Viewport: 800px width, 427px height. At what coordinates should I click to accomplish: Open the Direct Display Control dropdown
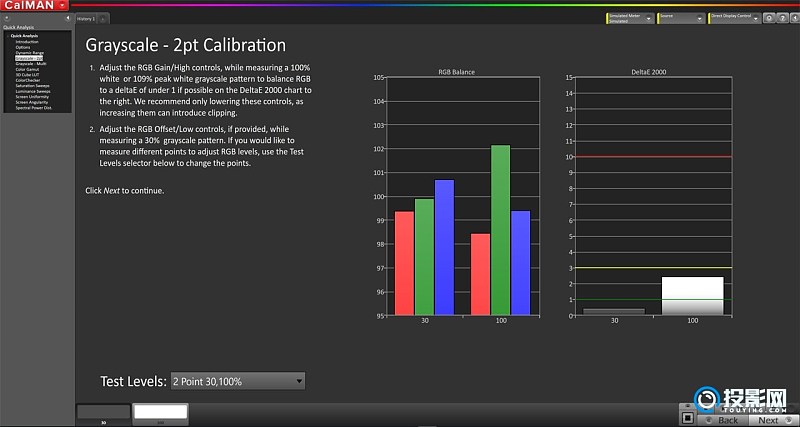(735, 18)
